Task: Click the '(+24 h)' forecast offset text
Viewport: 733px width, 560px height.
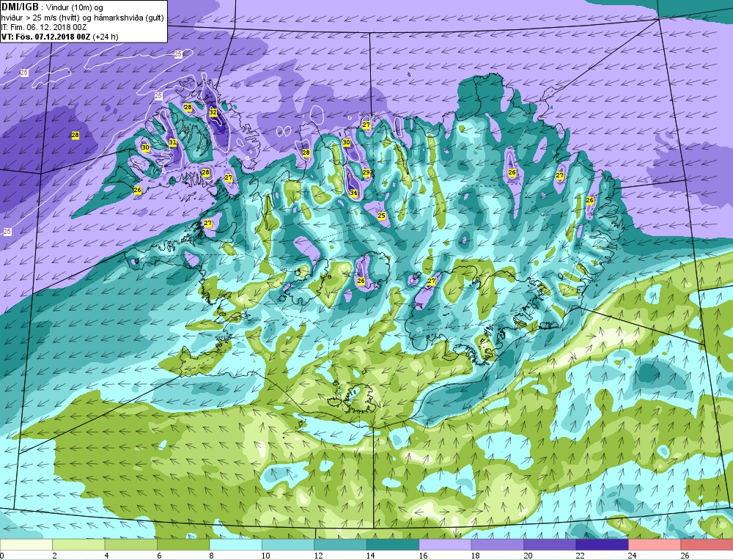Action: [106, 37]
